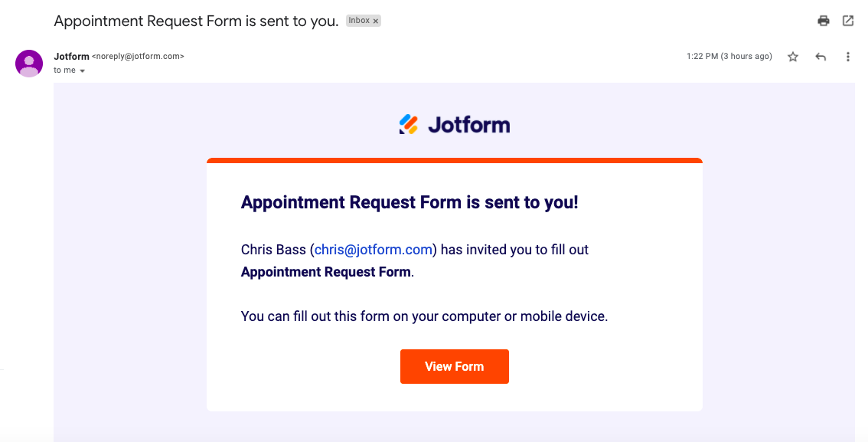Open the email in a new window
This screenshot has width=868, height=442.
tap(848, 21)
